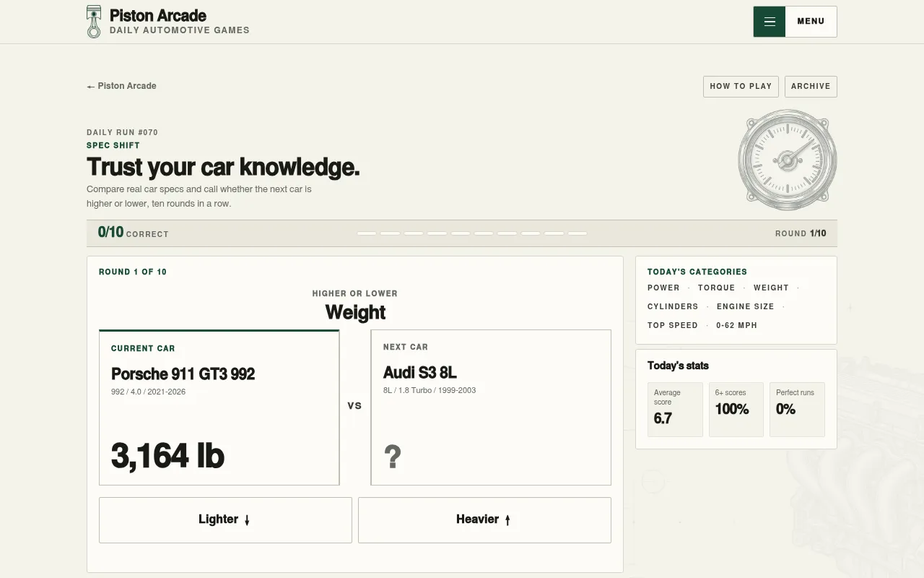
Task: Click the Today's stats heading
Action: point(678,366)
